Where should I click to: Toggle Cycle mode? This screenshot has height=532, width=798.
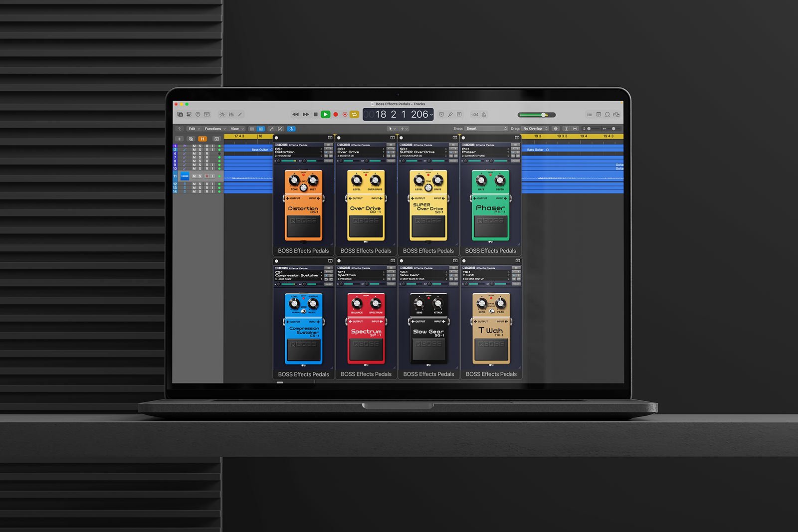click(354, 114)
